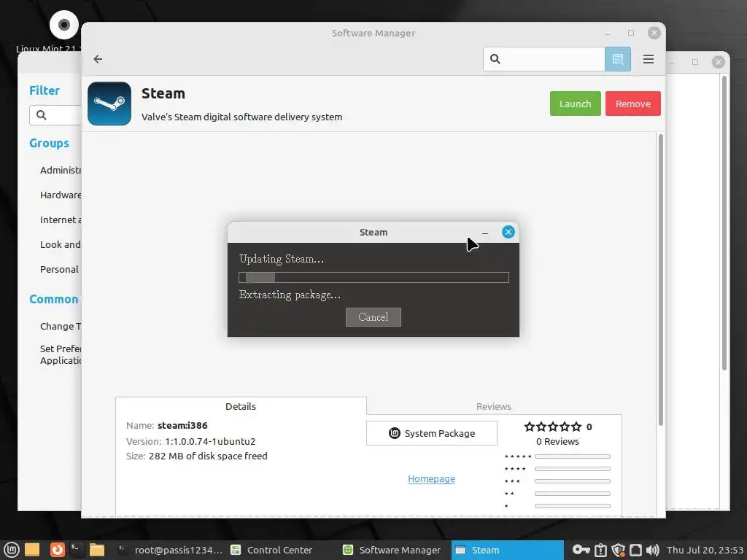Open the file manager from the taskbar
Screen dimensions: 747x560
97,550
